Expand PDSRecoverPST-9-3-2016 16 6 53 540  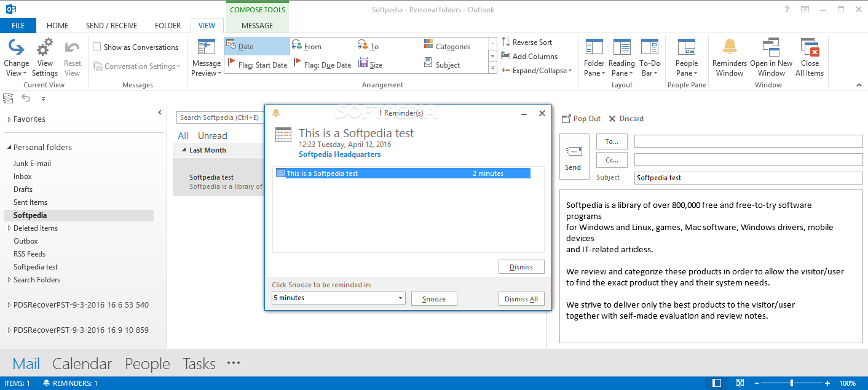click(x=9, y=305)
